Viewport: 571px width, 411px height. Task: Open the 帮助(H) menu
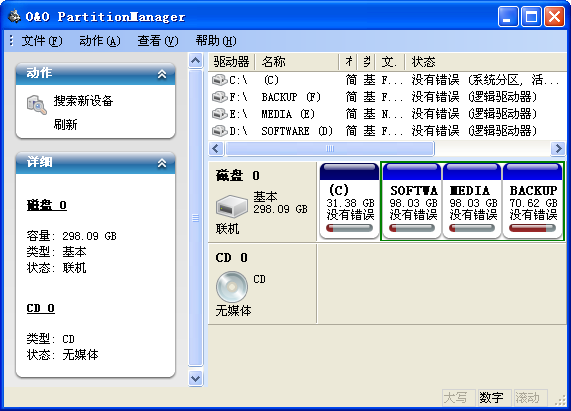tap(216, 41)
